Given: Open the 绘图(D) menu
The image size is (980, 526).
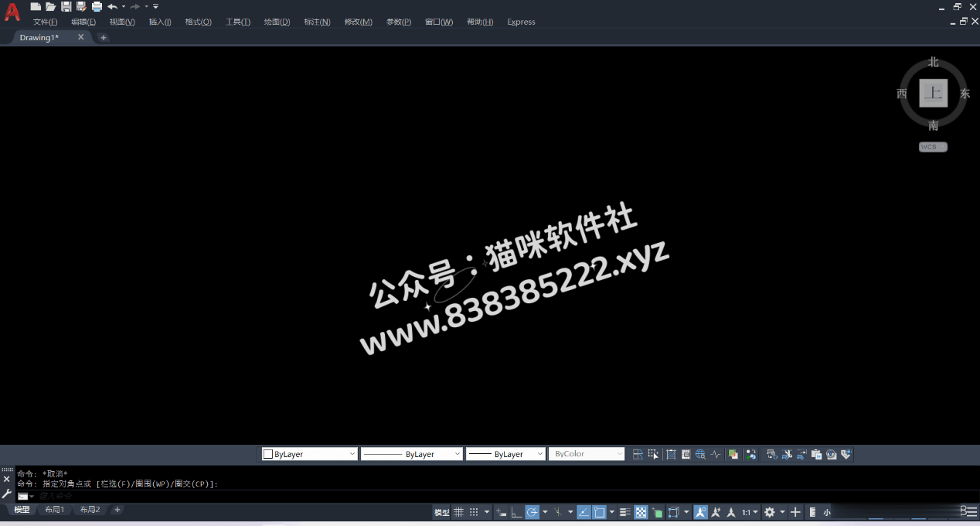Looking at the screenshot, I should (277, 22).
